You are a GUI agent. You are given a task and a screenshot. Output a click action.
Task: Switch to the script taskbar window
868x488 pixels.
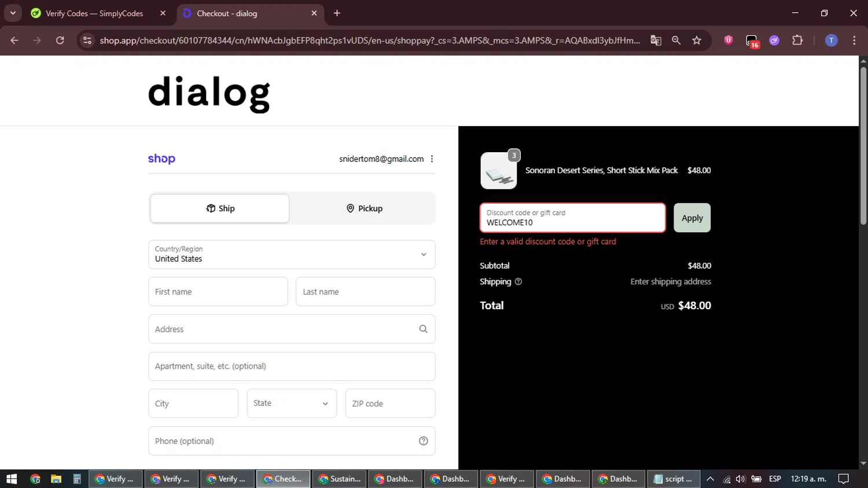click(673, 479)
